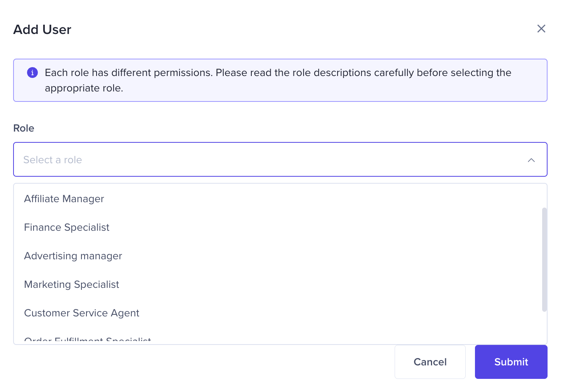Click empty space right of Finance Specialist option
This screenshot has width=563, height=392.
pos(309,227)
